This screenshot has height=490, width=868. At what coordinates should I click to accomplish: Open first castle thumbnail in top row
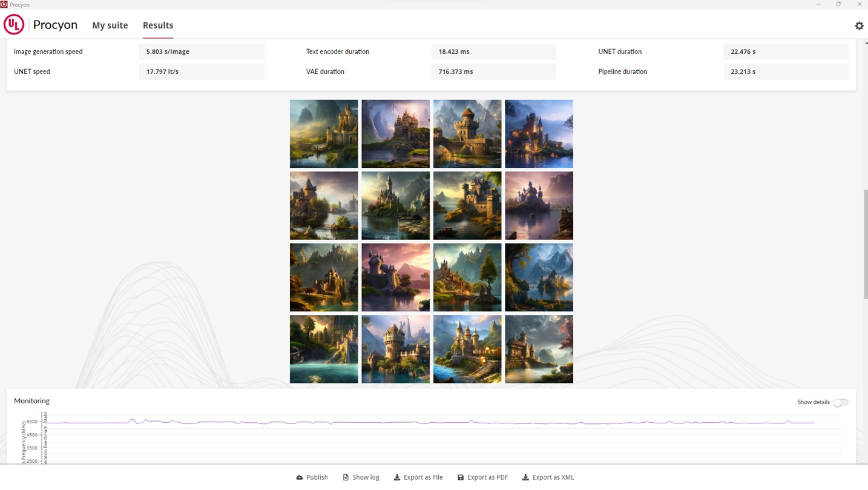point(324,134)
